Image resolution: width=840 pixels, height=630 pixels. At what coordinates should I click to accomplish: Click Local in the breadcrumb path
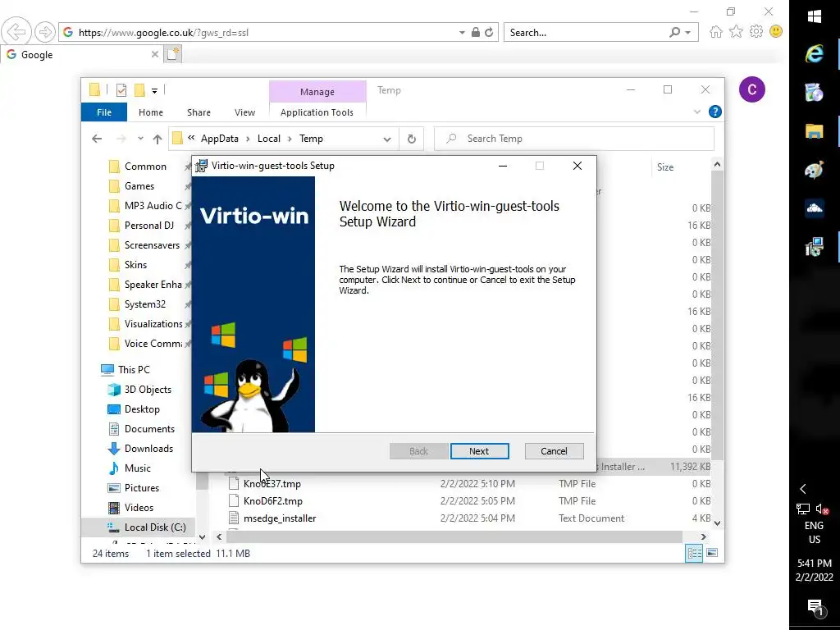pos(269,139)
